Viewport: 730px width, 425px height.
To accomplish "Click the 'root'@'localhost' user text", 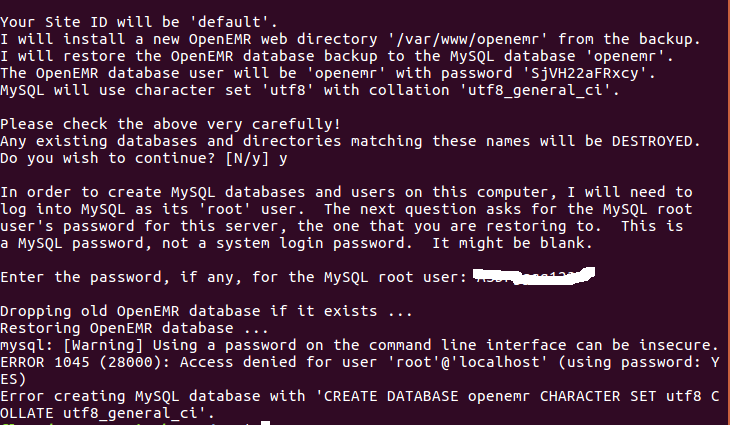I will [467, 362].
